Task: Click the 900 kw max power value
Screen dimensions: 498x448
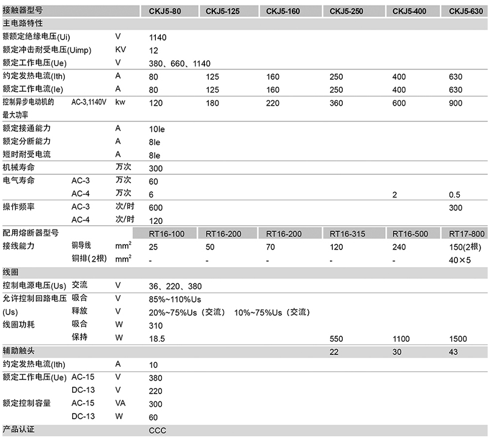Action: click(456, 103)
